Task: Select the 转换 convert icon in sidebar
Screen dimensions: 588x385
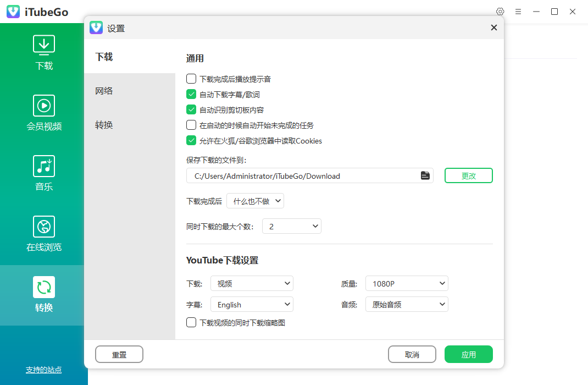Action: point(43,287)
